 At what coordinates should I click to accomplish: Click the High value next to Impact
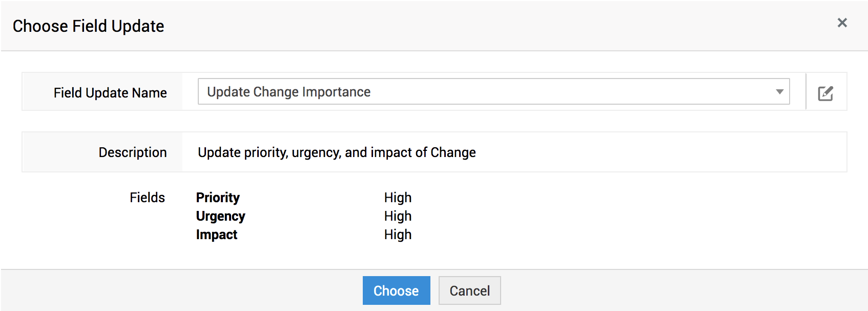(398, 235)
